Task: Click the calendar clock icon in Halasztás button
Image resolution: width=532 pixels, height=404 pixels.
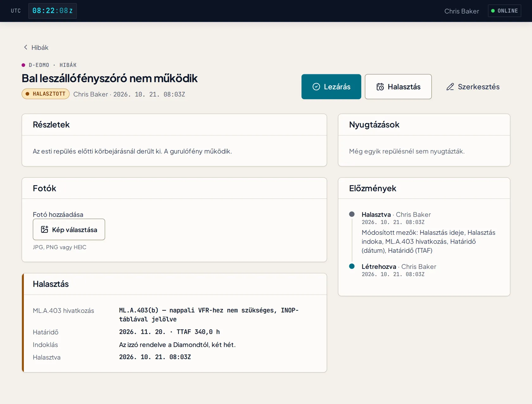Action: click(380, 87)
